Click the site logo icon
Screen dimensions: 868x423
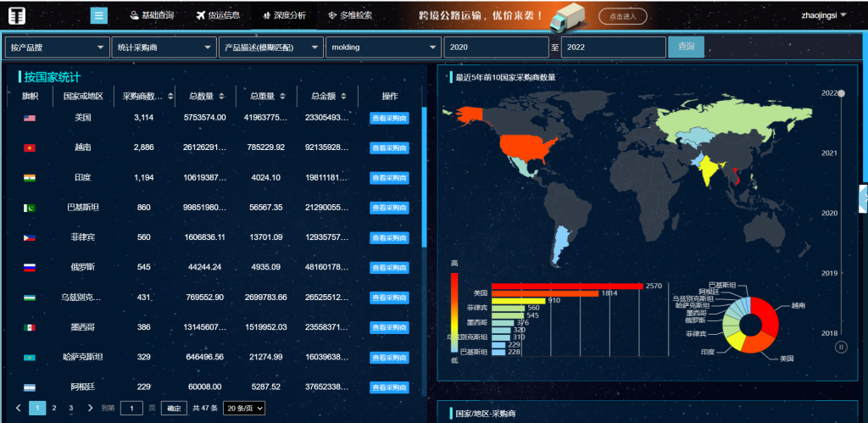point(17,15)
